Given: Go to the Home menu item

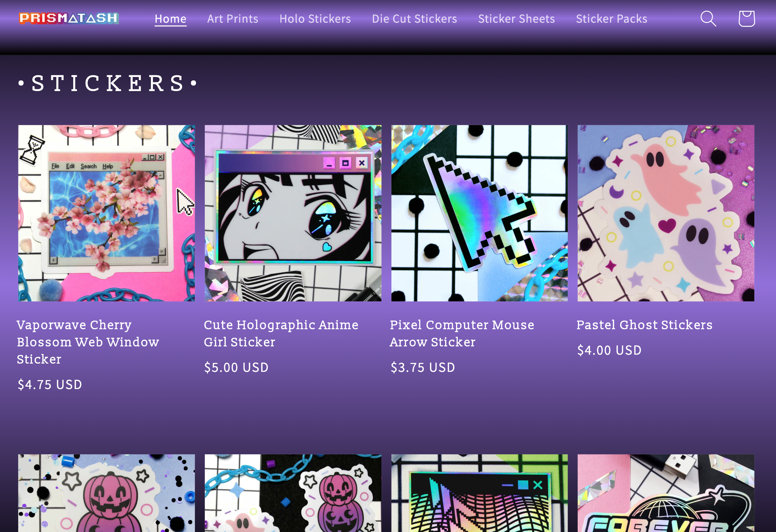Looking at the screenshot, I should click(170, 19).
